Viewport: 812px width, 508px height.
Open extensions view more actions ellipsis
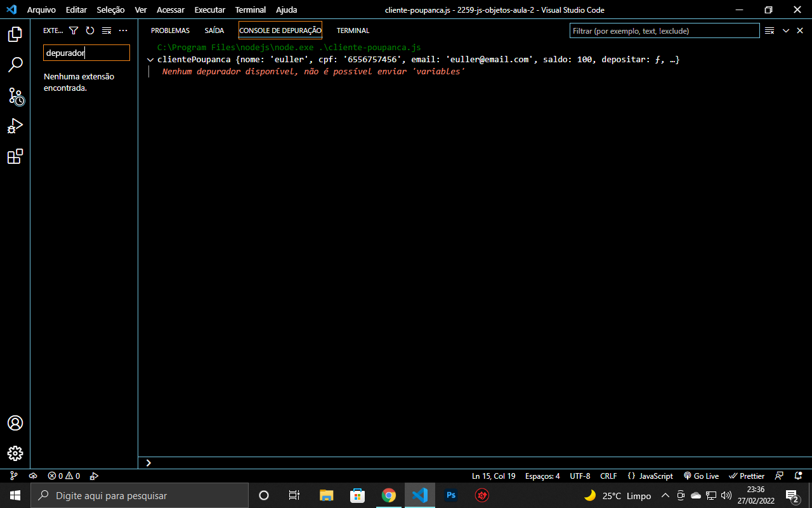(x=123, y=30)
